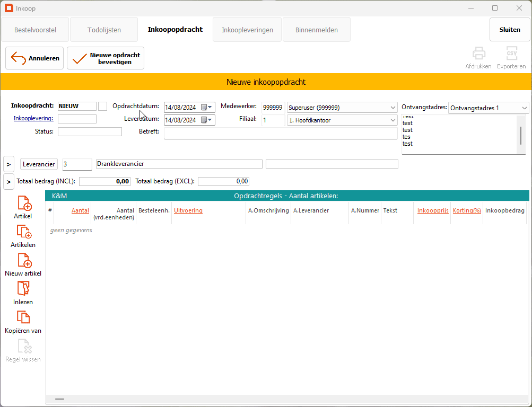Image resolution: width=532 pixels, height=407 pixels.
Task: Click the Uitvoering column header
Action: (x=188, y=210)
